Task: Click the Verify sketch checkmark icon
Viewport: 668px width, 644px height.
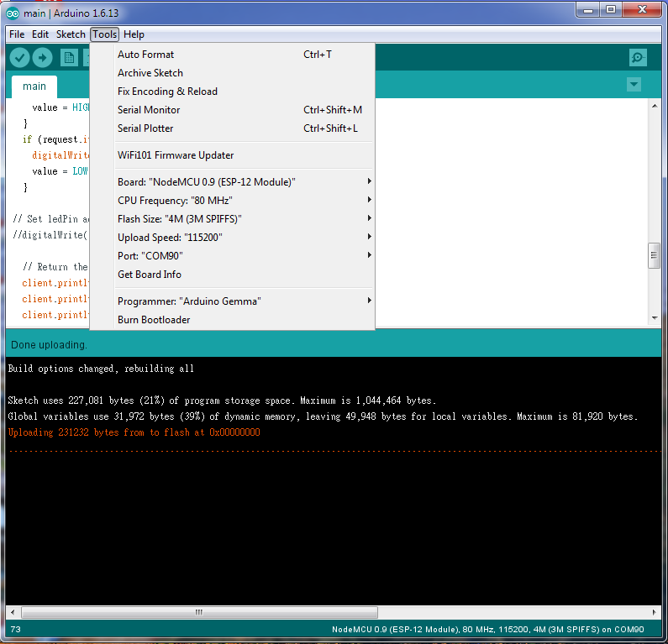Action: coord(20,57)
